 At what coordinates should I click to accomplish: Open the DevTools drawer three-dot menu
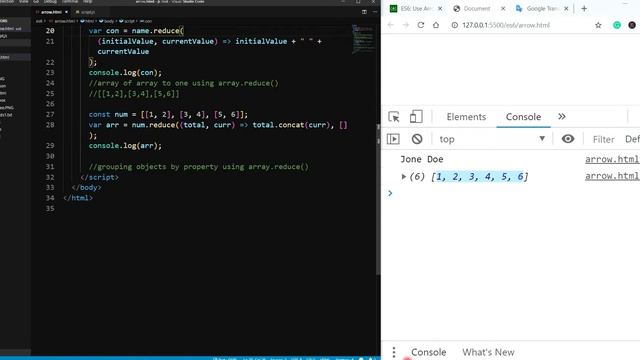394,352
